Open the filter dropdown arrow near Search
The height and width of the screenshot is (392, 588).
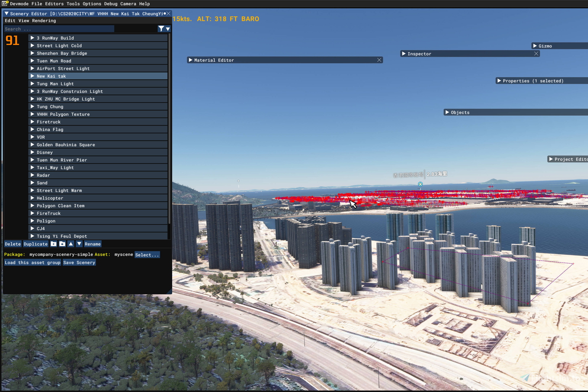[167, 29]
